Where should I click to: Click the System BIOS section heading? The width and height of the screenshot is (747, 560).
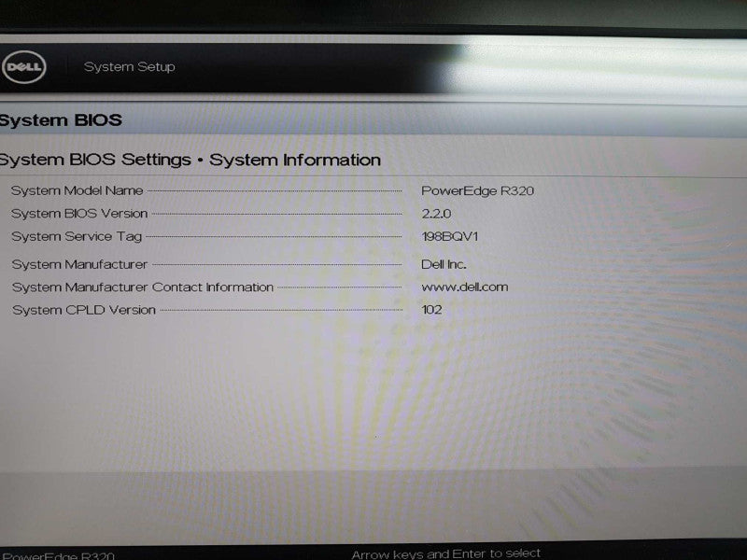[61, 120]
